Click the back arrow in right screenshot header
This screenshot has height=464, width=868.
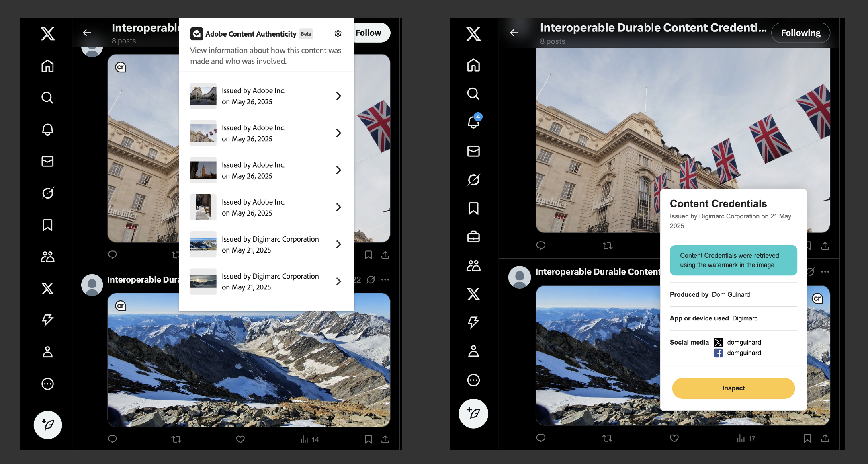(514, 33)
